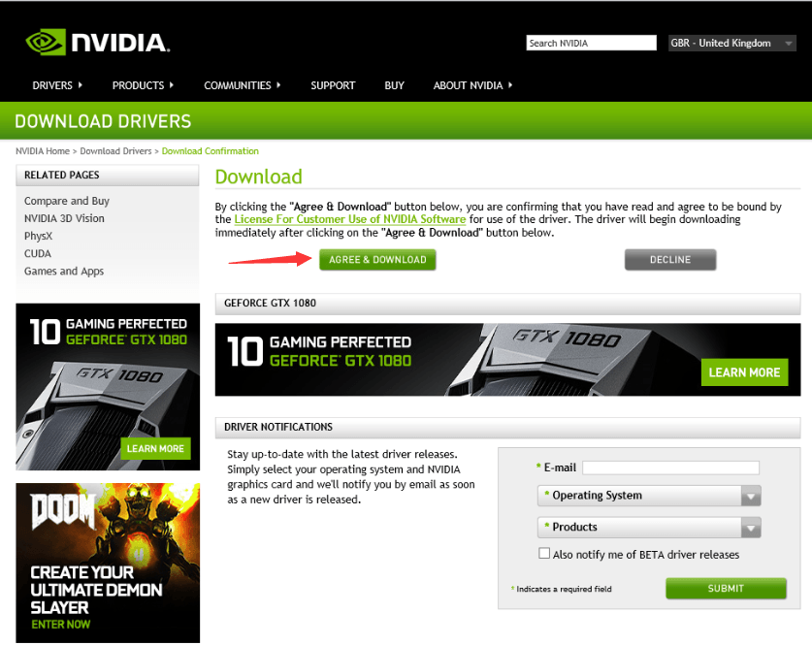Expand the Communities menu
This screenshot has width=812, height=645.
click(x=242, y=85)
